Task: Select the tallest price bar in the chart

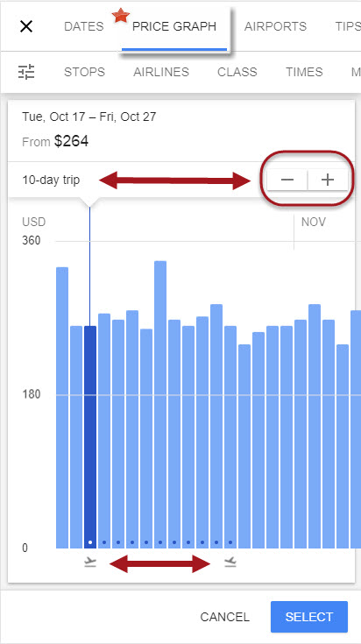Action: pyautogui.click(x=160, y=405)
